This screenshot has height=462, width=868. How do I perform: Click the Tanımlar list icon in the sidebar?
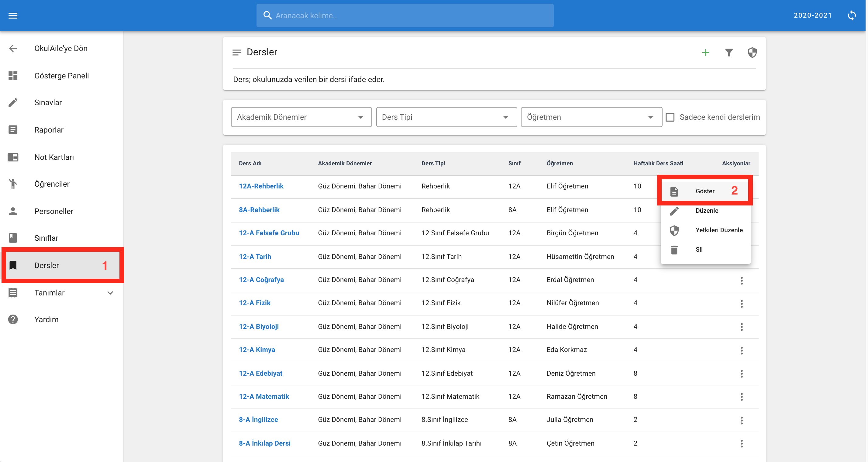coord(13,292)
